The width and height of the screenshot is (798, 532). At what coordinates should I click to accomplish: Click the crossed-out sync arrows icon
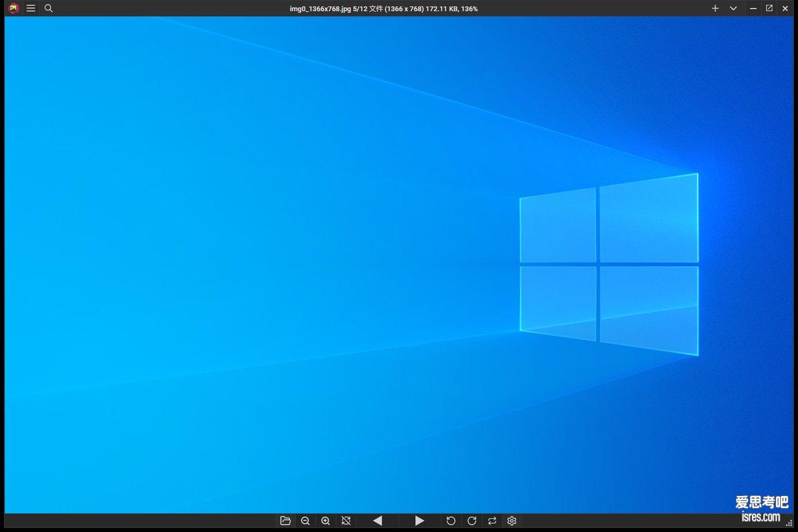point(346,521)
